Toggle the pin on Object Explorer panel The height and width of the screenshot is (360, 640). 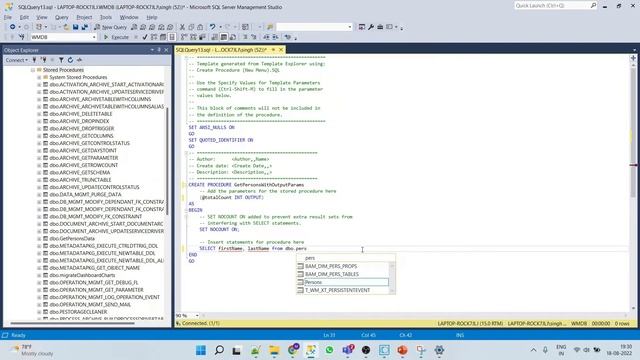tap(159, 50)
